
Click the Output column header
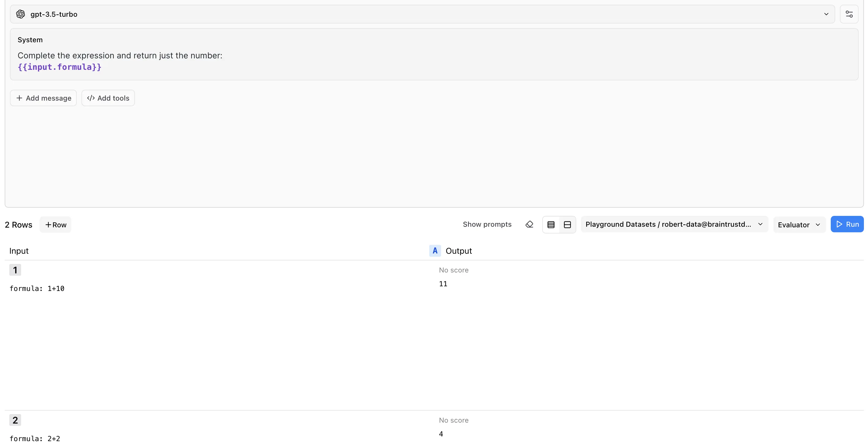(459, 250)
